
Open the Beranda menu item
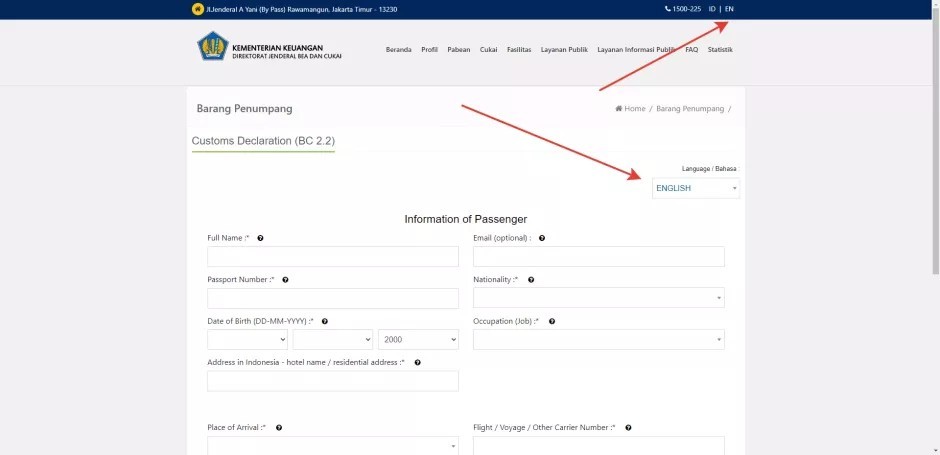398,49
